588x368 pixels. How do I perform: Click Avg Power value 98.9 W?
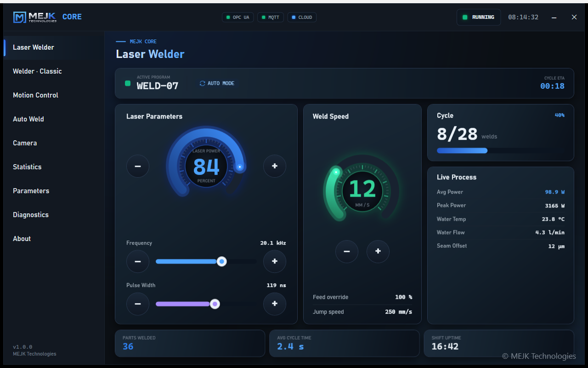coord(555,192)
